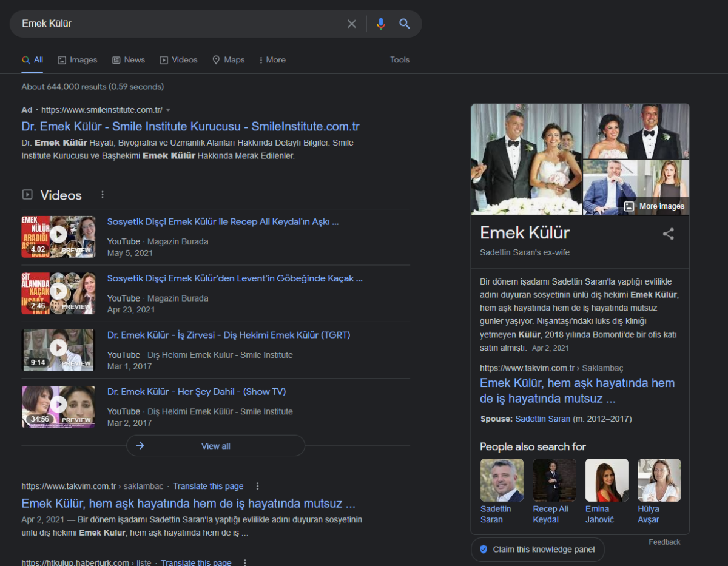Open the large wedding photo in knowledge panel
This screenshot has height=566, width=728.
(x=527, y=159)
